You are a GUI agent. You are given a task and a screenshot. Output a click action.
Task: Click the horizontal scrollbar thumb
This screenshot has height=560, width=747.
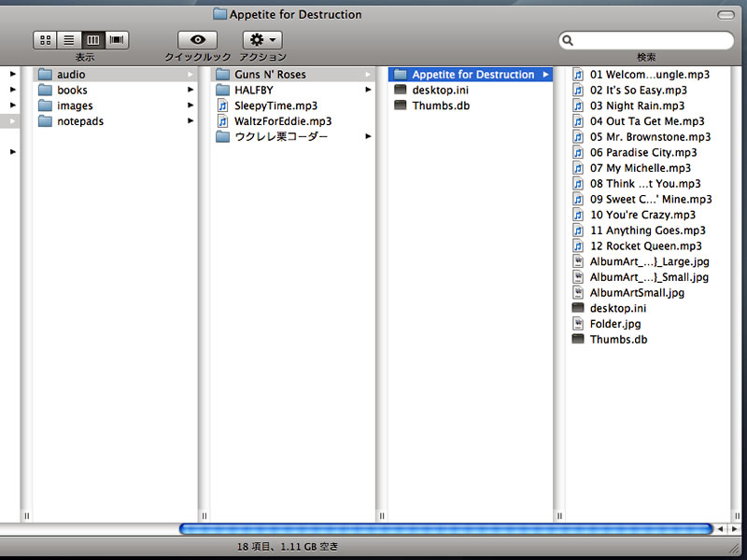tap(444, 529)
